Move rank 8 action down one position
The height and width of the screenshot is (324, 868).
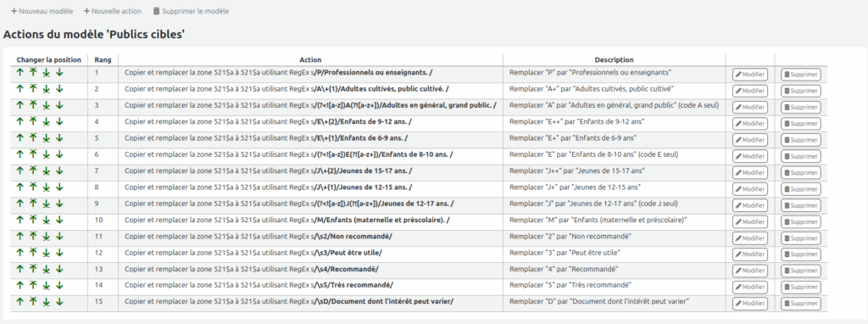(60, 187)
